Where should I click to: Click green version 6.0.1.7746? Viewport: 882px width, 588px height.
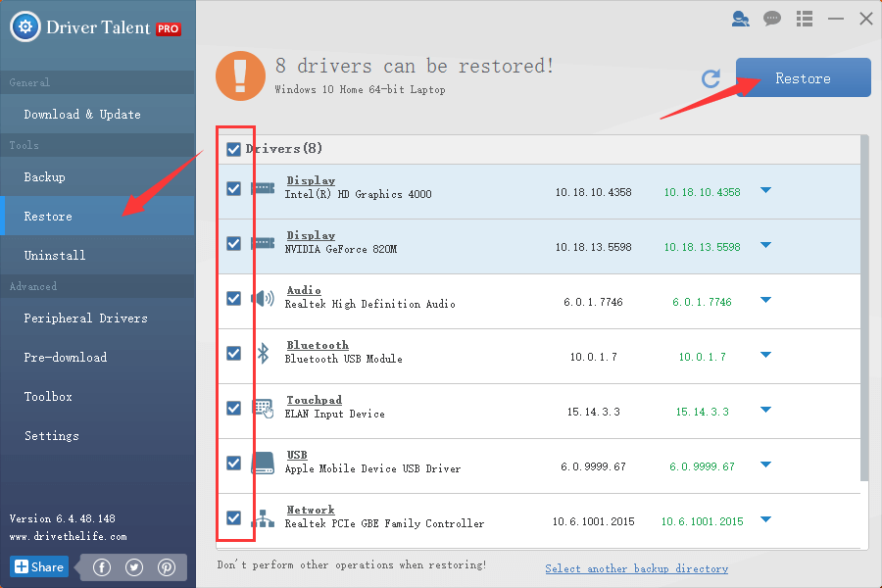click(x=702, y=302)
